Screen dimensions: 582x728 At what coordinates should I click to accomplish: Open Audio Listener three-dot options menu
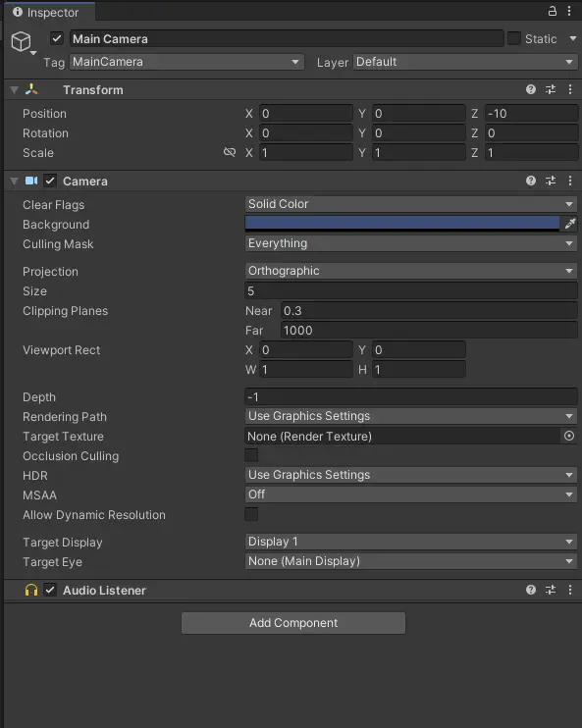click(570, 590)
